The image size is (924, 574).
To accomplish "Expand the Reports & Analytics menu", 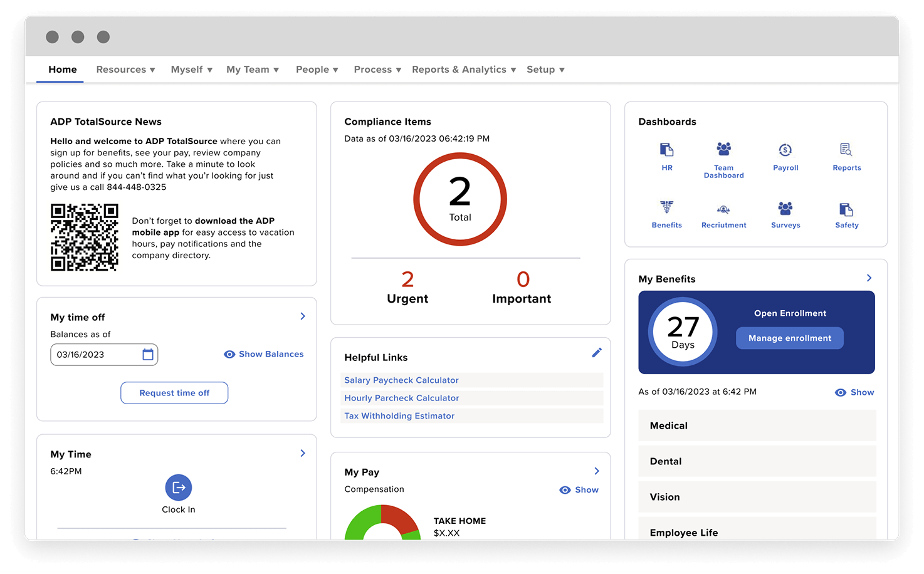I will coord(464,70).
